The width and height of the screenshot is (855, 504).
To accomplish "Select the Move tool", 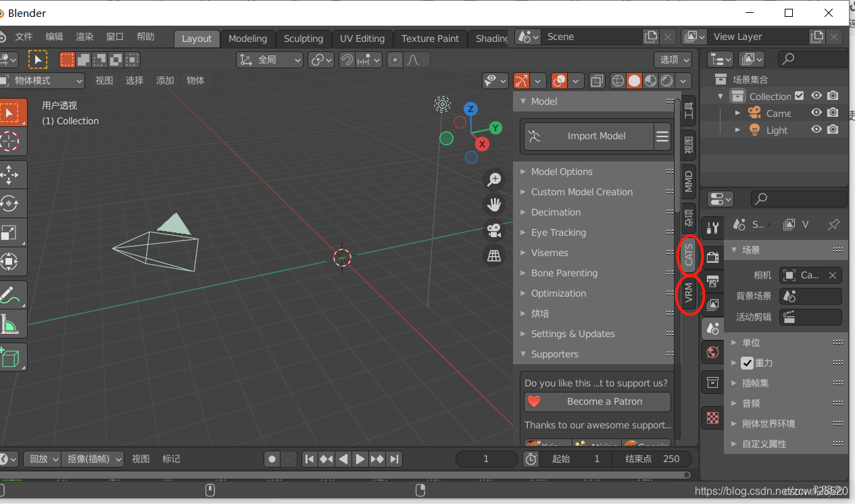I will 9,176.
